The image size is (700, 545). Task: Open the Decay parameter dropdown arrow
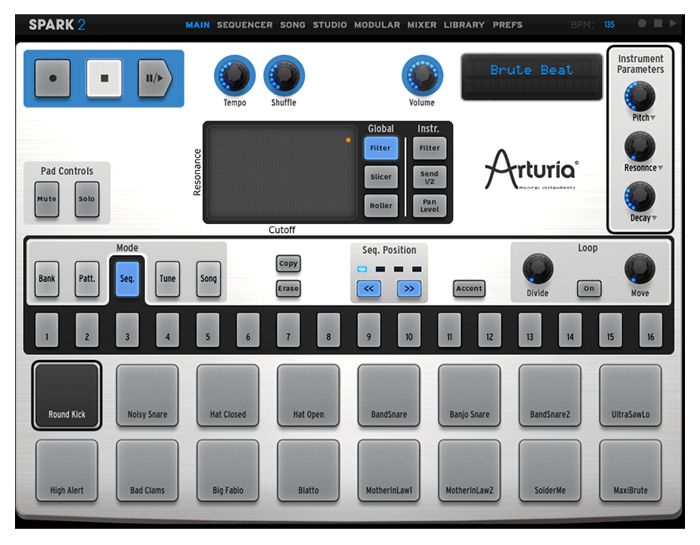tap(655, 218)
